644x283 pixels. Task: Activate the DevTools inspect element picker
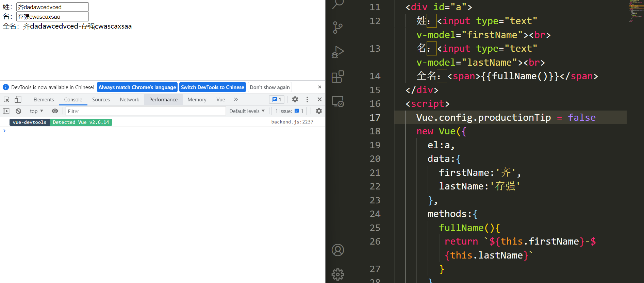(x=6, y=99)
